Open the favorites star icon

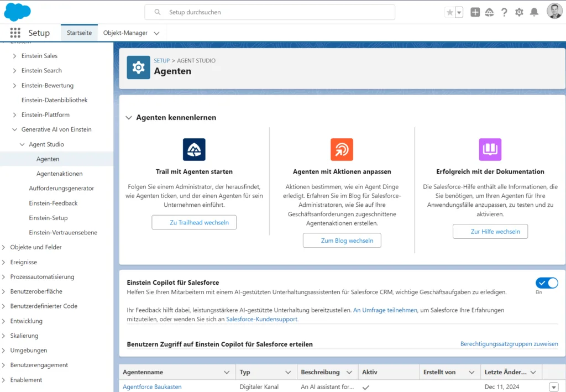coord(449,12)
